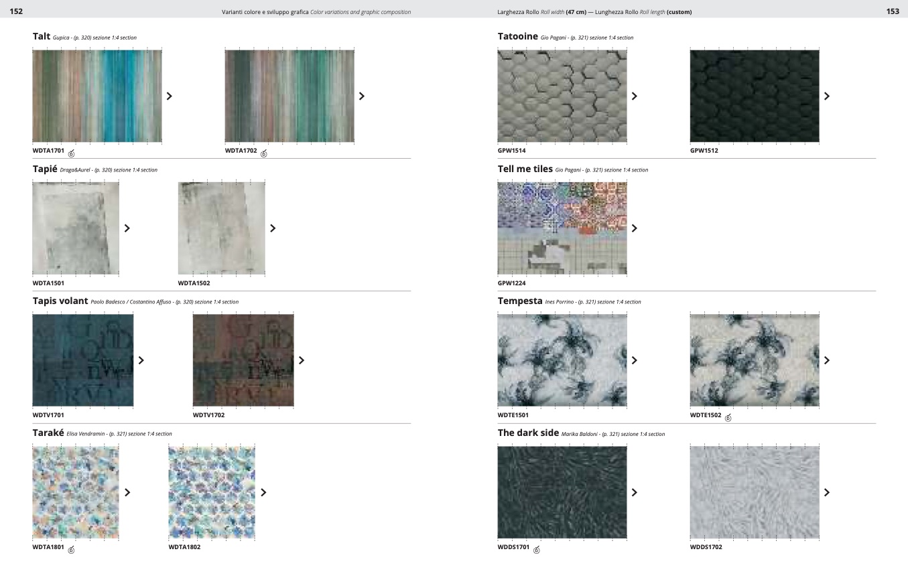
Task: Select the Taraké WDTA1802 pattern thumbnail
Action: point(212,492)
